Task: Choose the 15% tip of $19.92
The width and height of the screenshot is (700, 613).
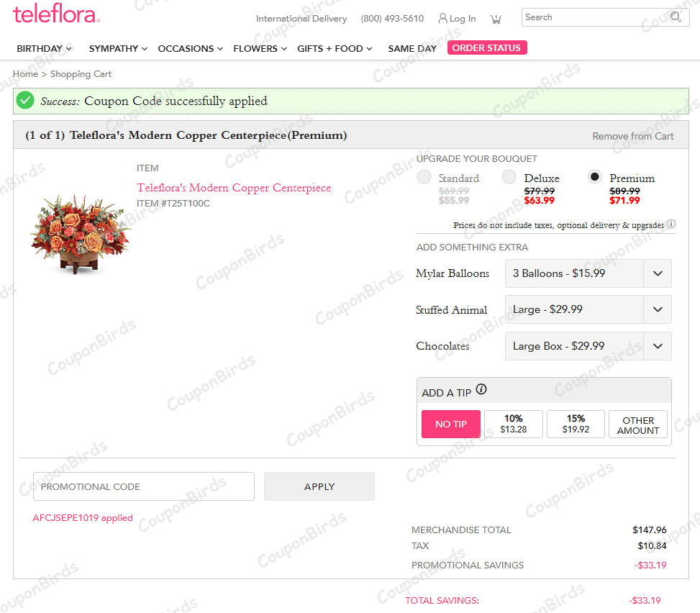Action: [576, 424]
